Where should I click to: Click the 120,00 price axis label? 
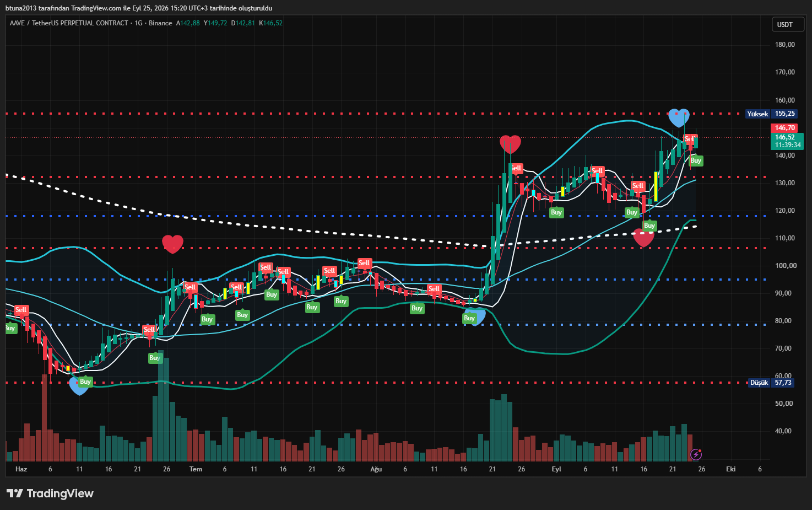tap(785, 211)
